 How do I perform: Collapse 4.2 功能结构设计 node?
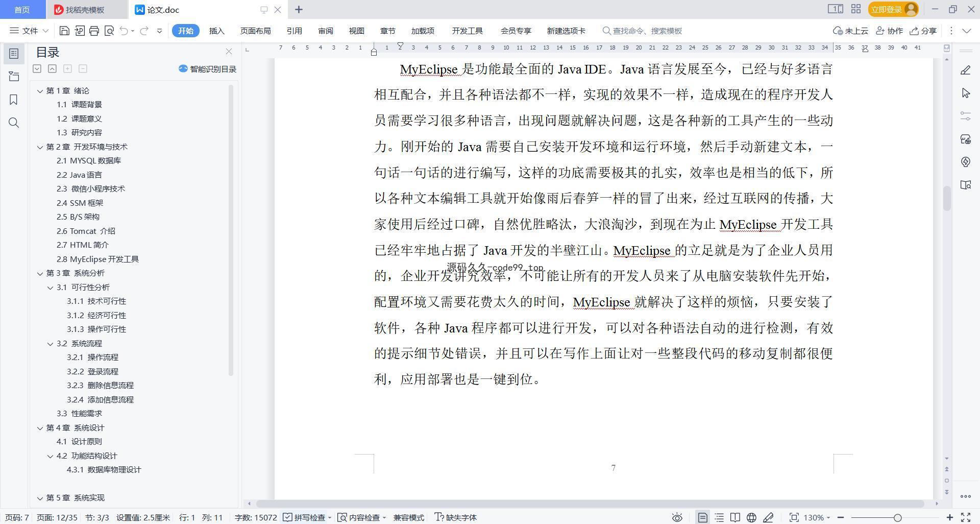50,456
